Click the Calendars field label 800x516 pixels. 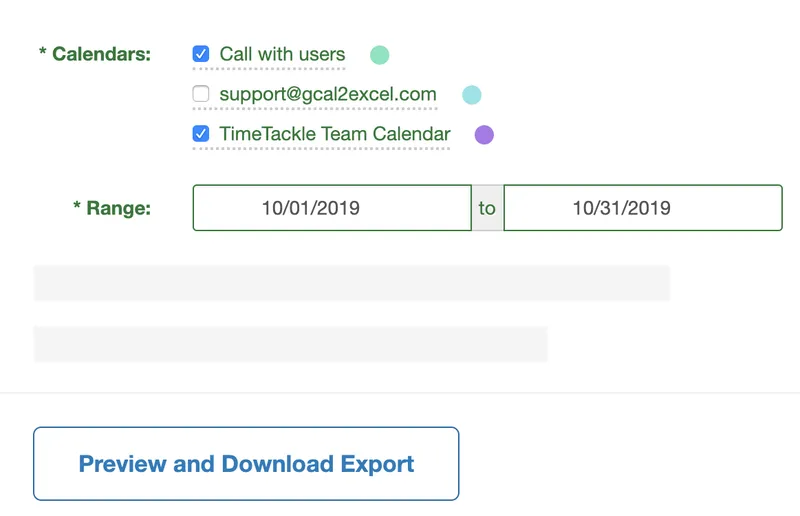pyautogui.click(x=102, y=54)
